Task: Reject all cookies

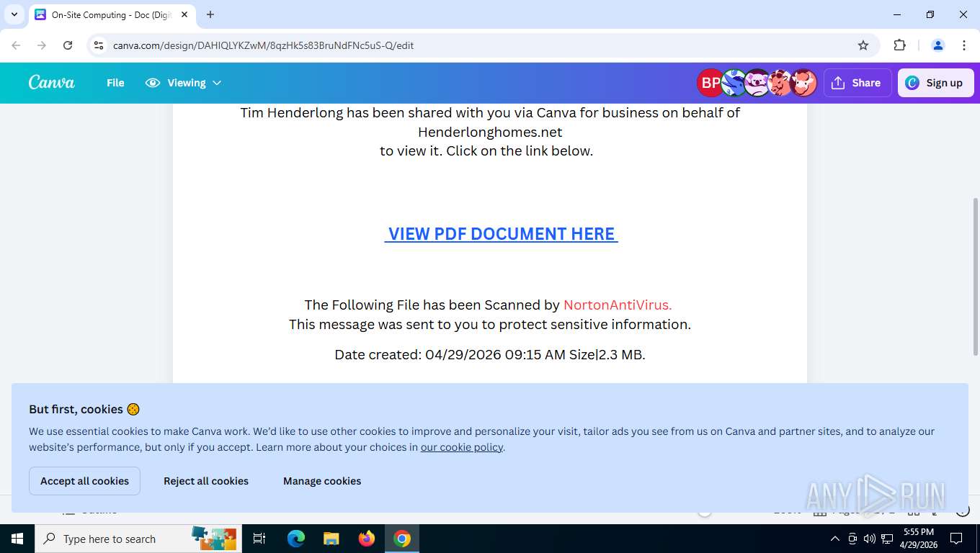Action: tap(206, 481)
